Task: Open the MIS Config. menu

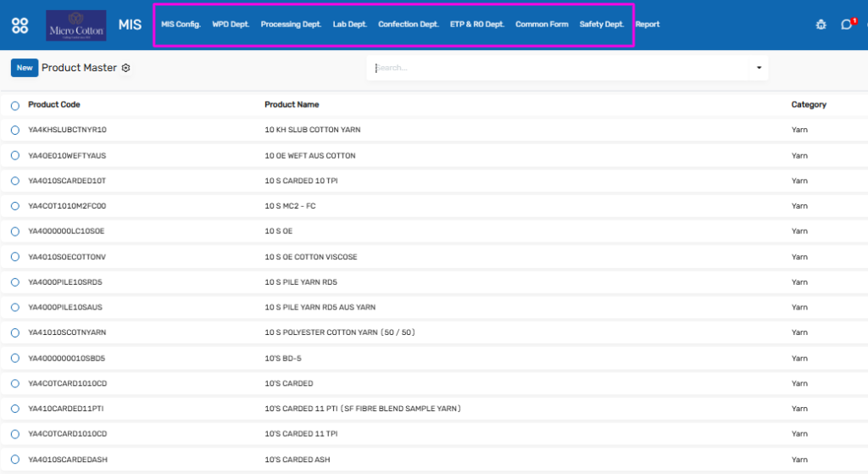Action: (x=181, y=25)
